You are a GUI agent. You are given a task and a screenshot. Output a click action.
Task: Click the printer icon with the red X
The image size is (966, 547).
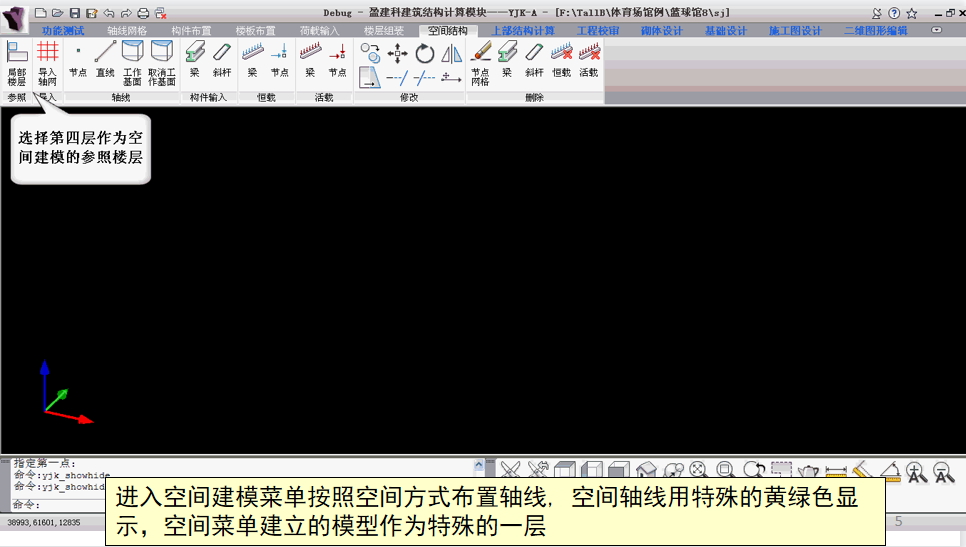(161, 13)
